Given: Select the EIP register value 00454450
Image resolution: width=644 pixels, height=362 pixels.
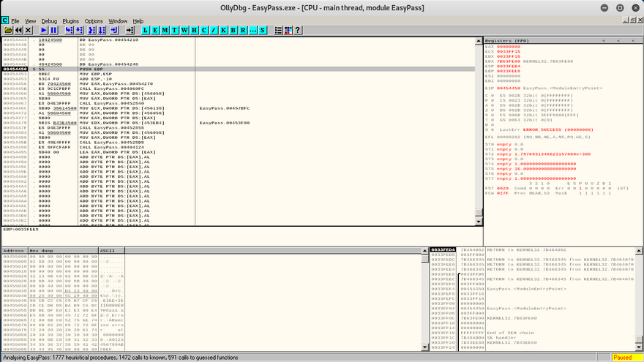Looking at the screenshot, I should (509, 88).
